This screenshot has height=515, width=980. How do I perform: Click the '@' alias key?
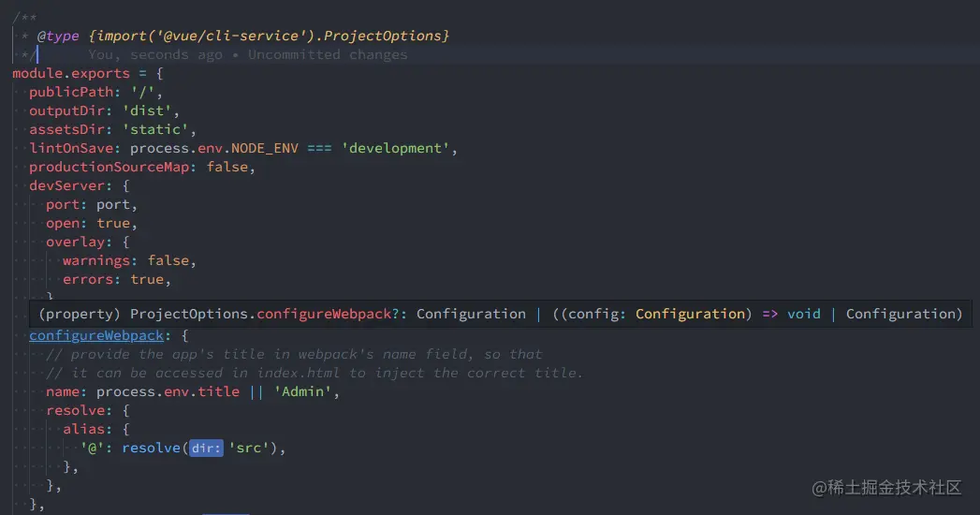coord(92,449)
